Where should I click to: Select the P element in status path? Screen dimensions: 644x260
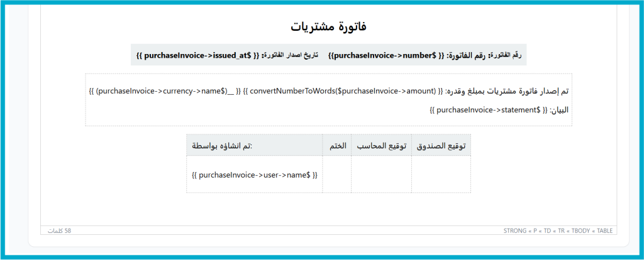[534, 231]
